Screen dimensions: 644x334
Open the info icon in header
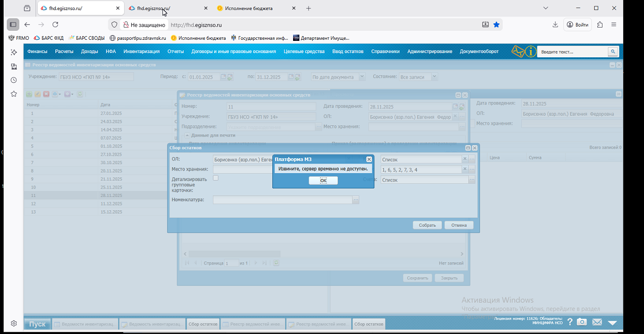[530, 52]
